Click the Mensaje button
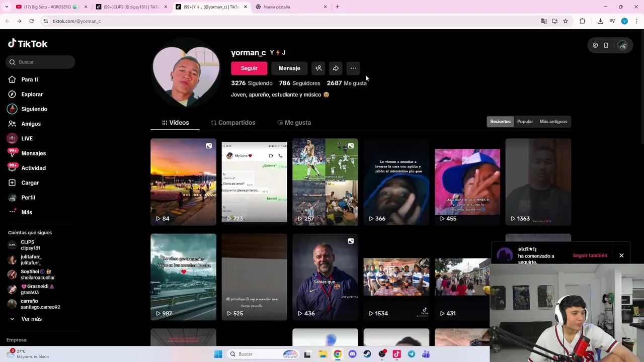The width and height of the screenshot is (644, 362). pyautogui.click(x=289, y=68)
